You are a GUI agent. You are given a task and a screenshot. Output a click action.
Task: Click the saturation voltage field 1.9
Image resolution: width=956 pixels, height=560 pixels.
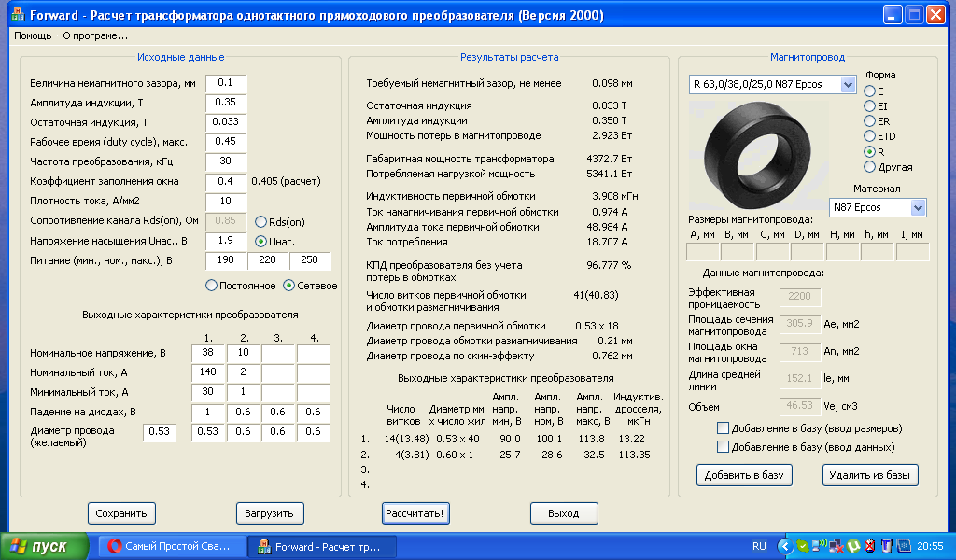coord(226,241)
